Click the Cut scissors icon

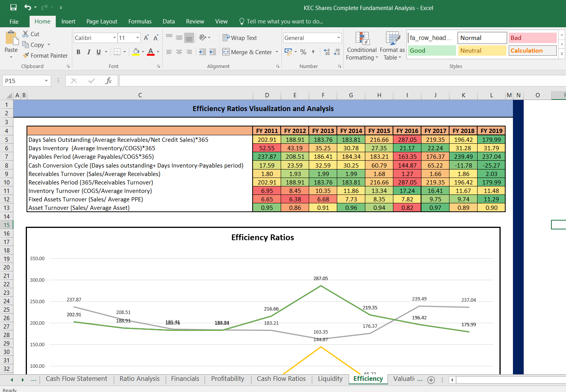(x=25, y=34)
